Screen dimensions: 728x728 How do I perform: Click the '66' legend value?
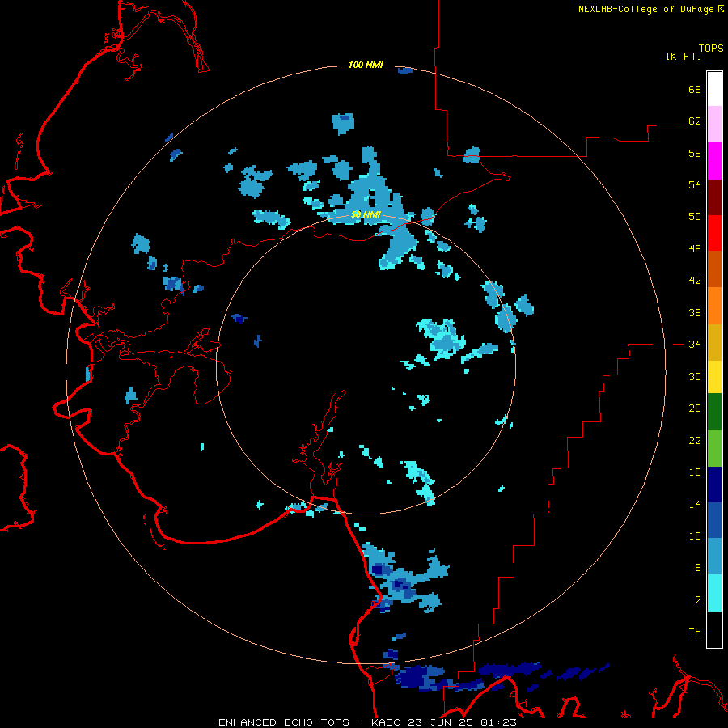point(695,89)
